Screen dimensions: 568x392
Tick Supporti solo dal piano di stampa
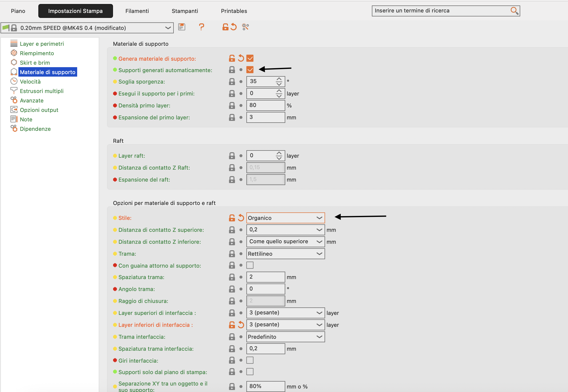pos(250,372)
